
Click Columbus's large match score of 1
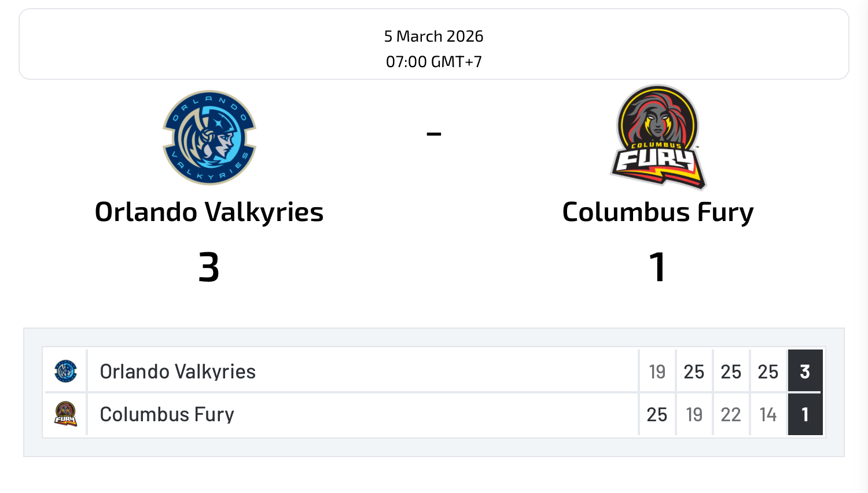point(657,267)
